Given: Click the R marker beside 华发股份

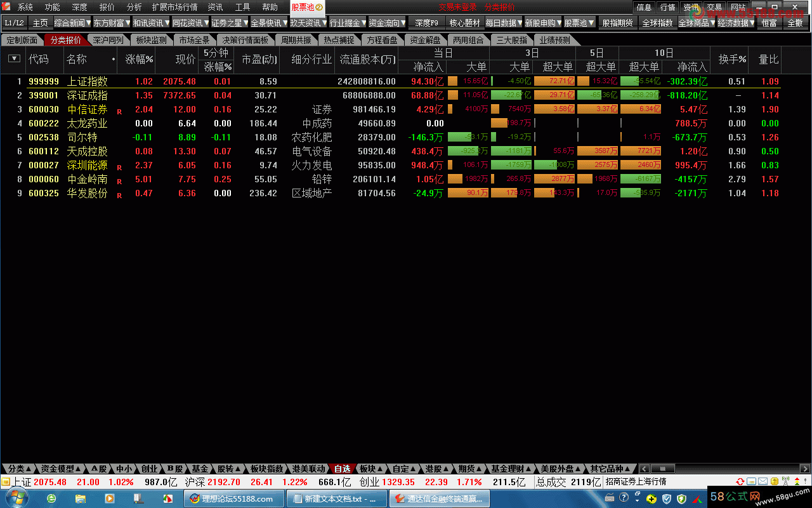Looking at the screenshot, I should point(119,195).
